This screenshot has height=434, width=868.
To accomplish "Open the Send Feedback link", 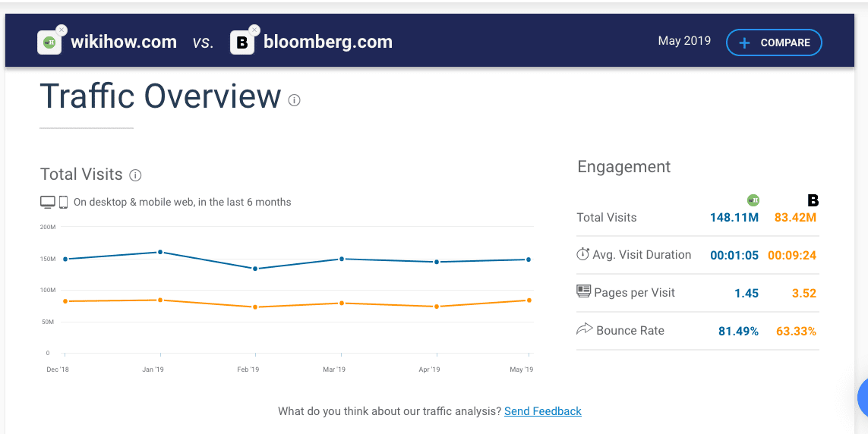I will pyautogui.click(x=542, y=411).
